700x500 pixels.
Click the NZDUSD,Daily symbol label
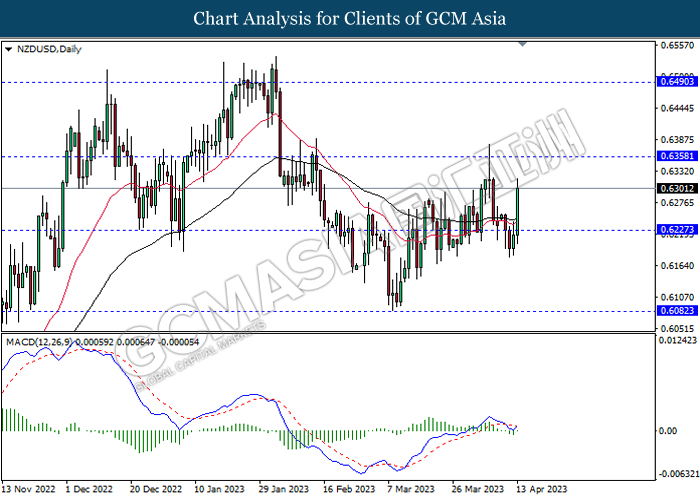(49, 49)
